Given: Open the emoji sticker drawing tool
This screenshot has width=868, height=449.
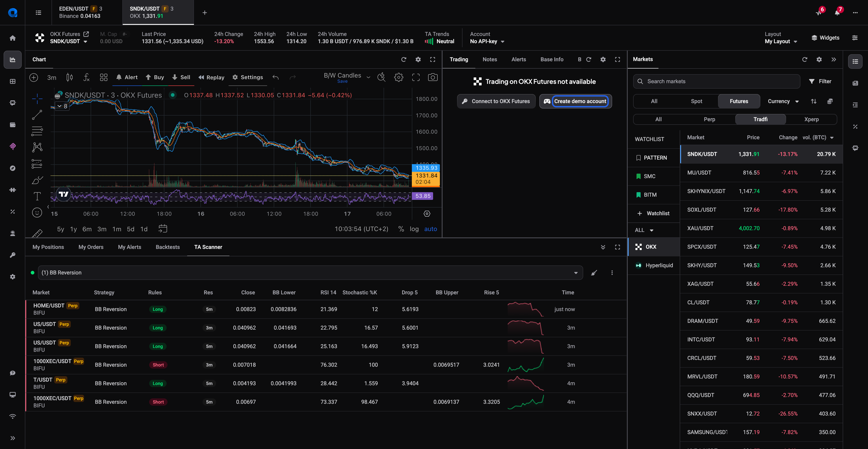Looking at the screenshot, I should 37,212.
